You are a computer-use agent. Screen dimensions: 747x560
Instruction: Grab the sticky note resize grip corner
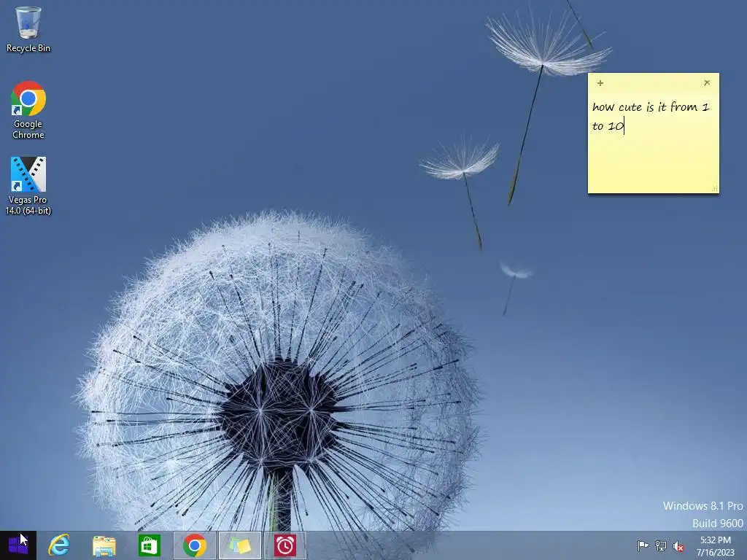point(715,189)
